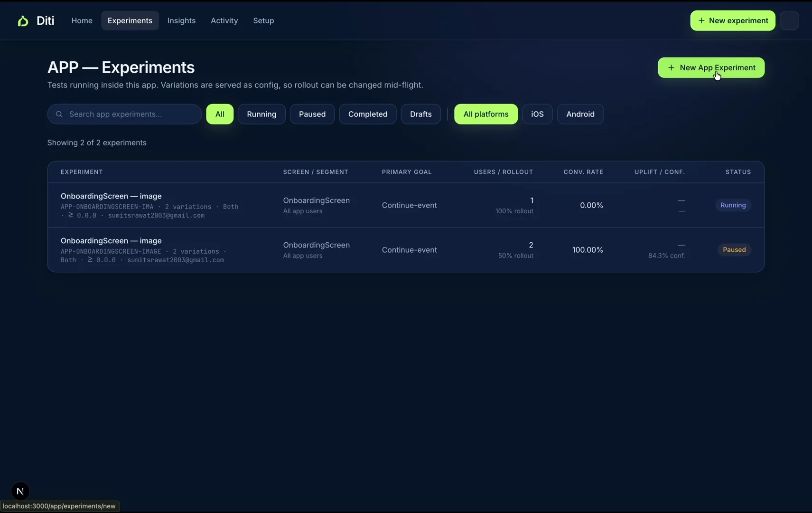The image size is (812, 513).
Task: Click Continue-event goal in the Running row
Action: click(410, 205)
